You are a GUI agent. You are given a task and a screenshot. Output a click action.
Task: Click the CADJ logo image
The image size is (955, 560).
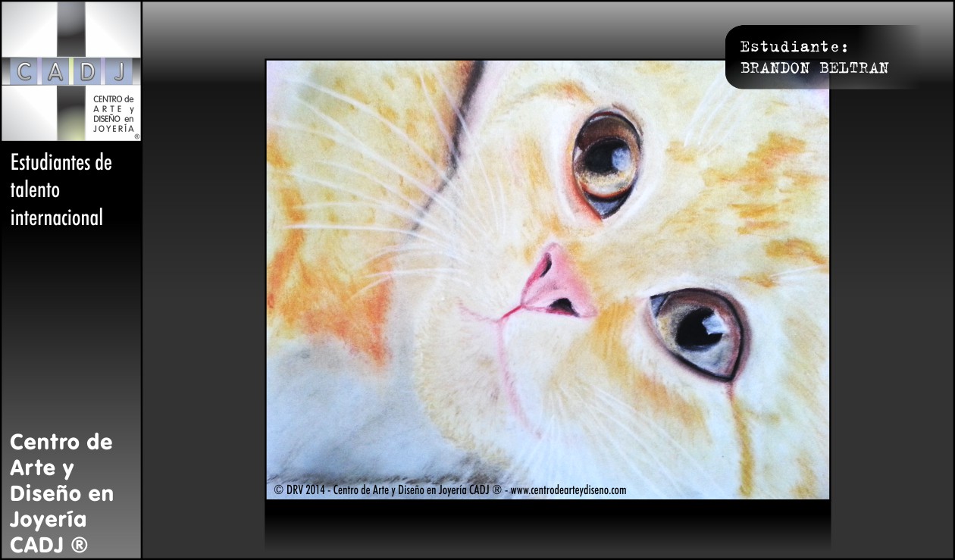coord(71,71)
